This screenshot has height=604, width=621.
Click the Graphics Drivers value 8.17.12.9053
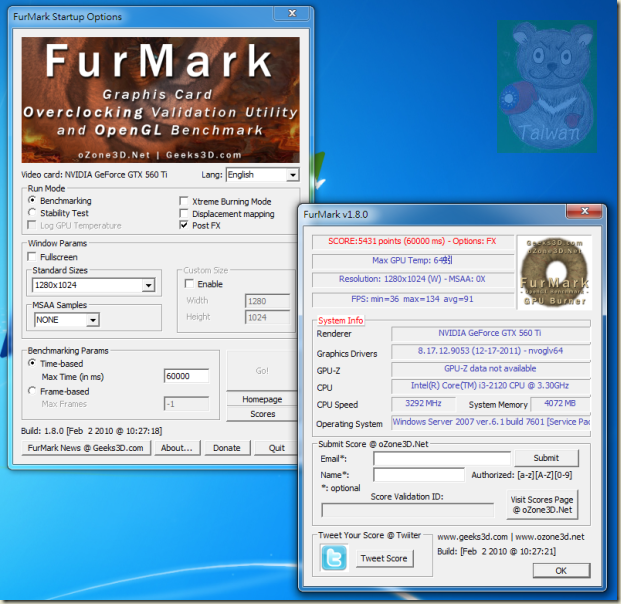tap(490, 351)
